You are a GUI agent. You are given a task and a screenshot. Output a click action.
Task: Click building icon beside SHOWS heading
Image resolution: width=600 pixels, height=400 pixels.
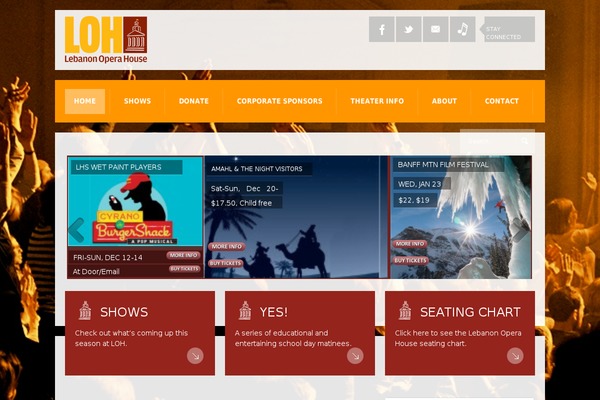pos(85,310)
